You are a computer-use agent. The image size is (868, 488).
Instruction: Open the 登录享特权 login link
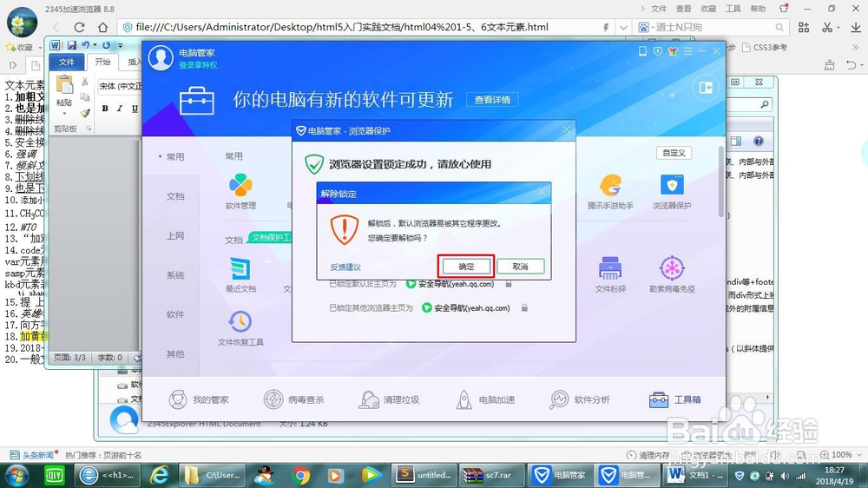click(198, 65)
